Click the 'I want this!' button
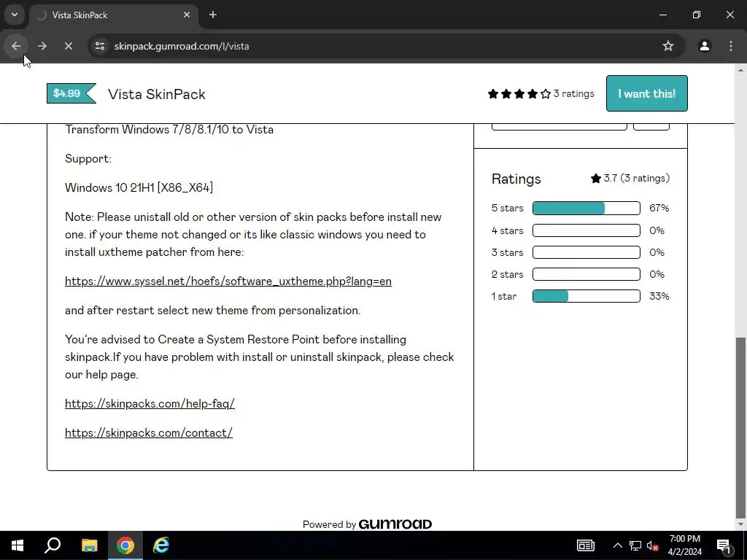 (646, 93)
